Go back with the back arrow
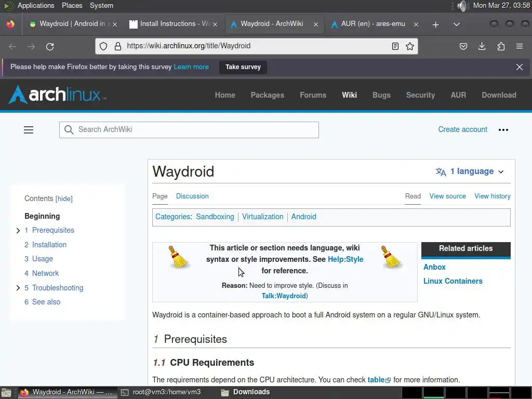532x399 pixels. (x=12, y=46)
